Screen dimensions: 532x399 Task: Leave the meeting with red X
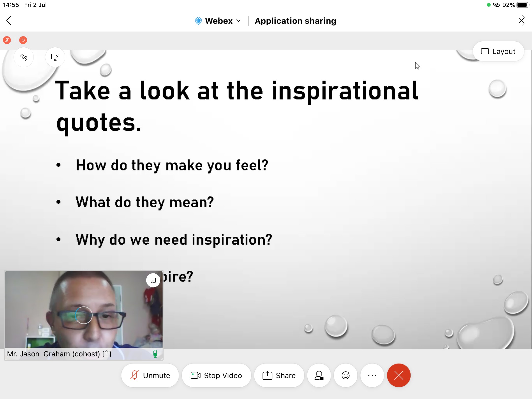click(x=399, y=375)
